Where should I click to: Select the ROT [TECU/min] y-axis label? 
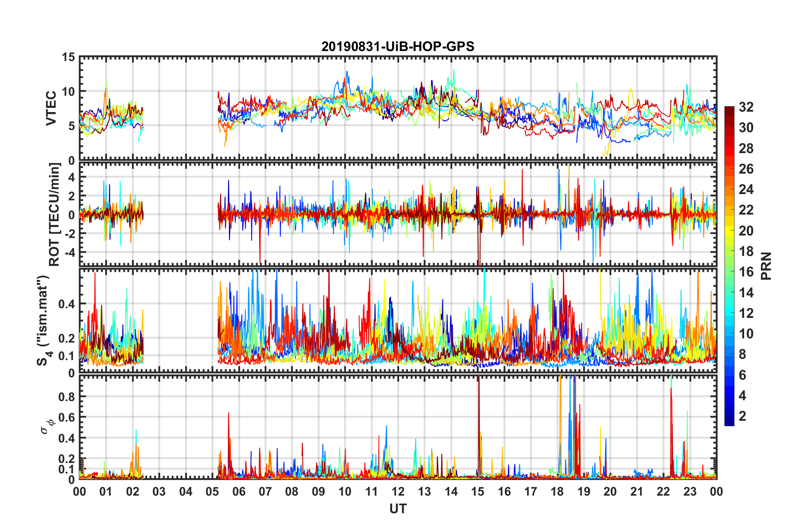[x=54, y=215]
